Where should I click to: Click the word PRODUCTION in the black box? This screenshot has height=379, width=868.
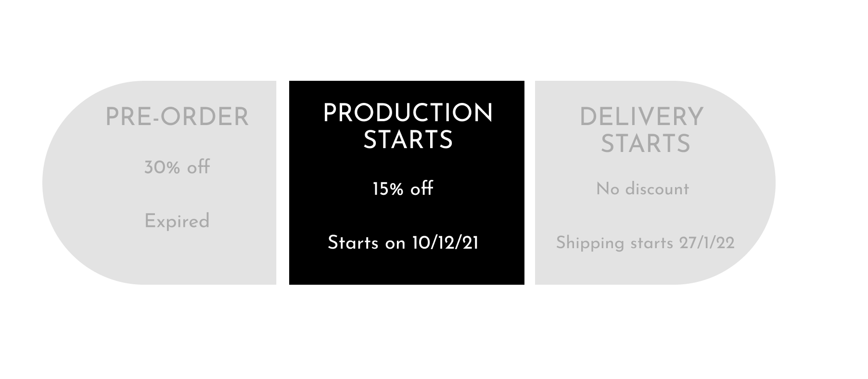click(x=408, y=114)
